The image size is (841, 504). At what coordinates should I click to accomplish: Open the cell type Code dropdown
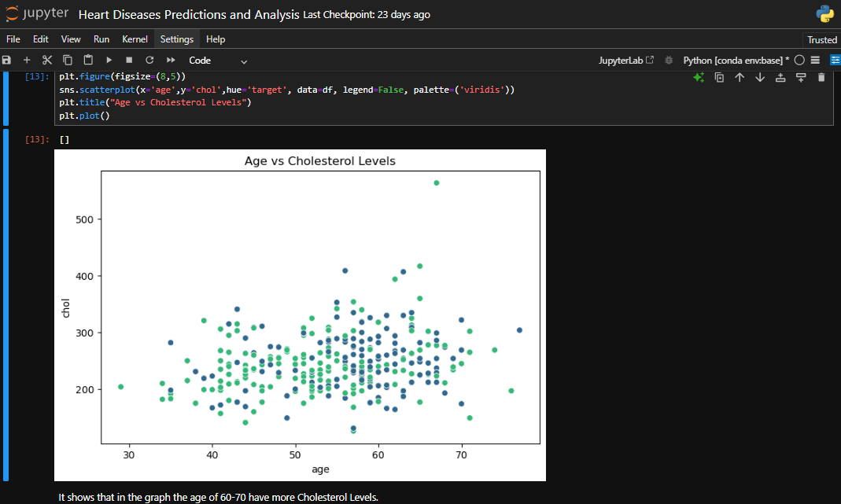218,61
